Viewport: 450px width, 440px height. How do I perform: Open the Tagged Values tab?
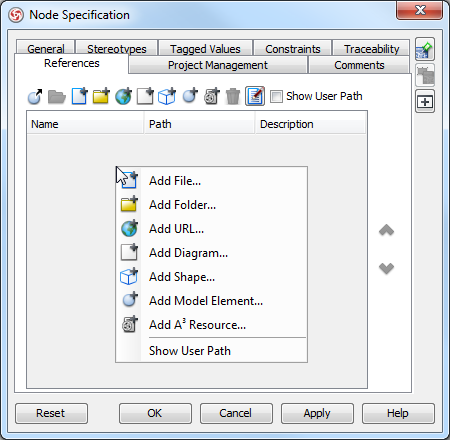pos(205,49)
